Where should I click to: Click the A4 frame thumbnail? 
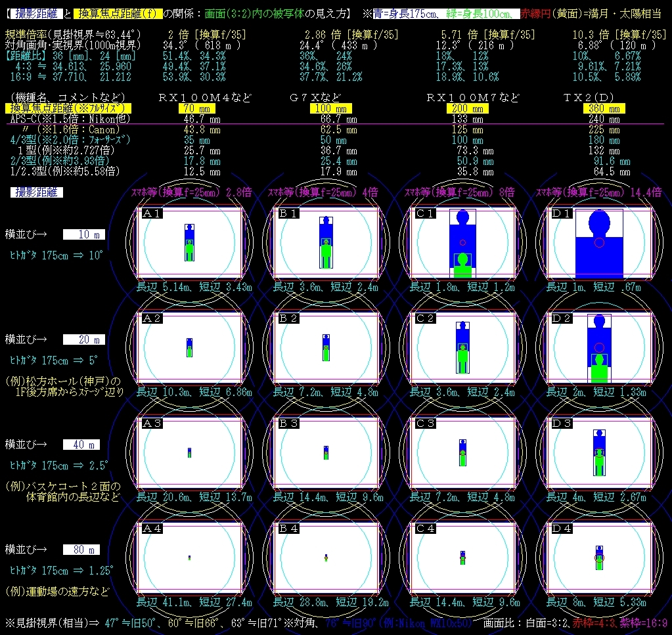coord(189,558)
